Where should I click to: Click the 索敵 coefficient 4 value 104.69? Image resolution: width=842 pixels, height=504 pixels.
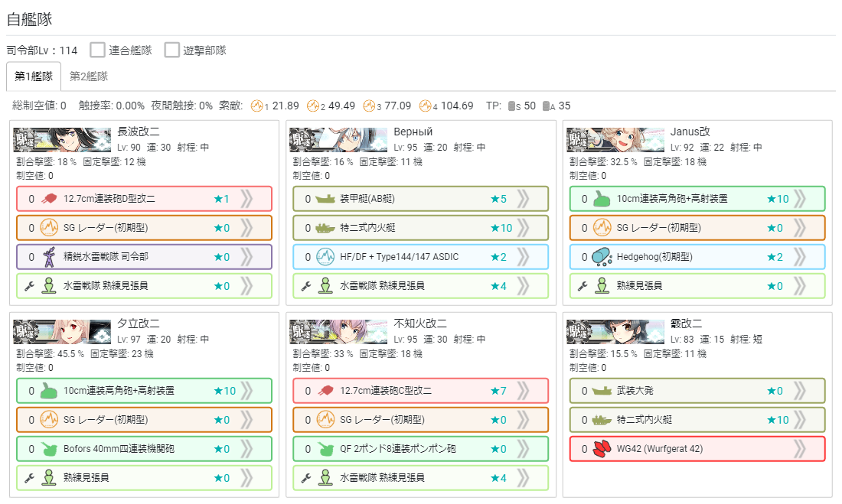point(457,106)
